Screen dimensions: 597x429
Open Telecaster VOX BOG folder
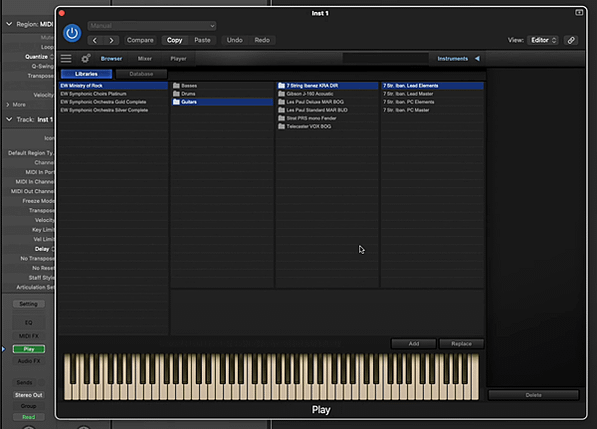(327, 126)
